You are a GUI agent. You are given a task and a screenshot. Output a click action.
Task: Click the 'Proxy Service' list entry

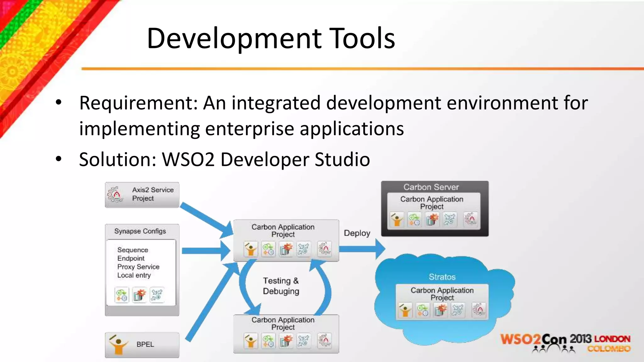pyautogui.click(x=138, y=267)
